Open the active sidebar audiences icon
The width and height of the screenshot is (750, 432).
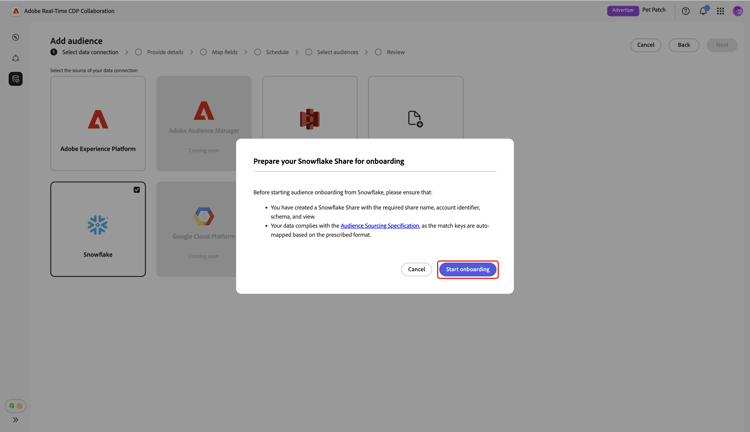16,79
